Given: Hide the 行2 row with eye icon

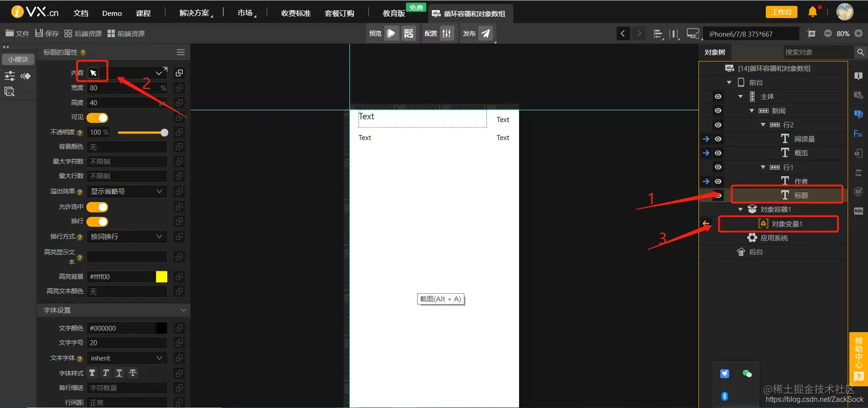Looking at the screenshot, I should (x=718, y=125).
